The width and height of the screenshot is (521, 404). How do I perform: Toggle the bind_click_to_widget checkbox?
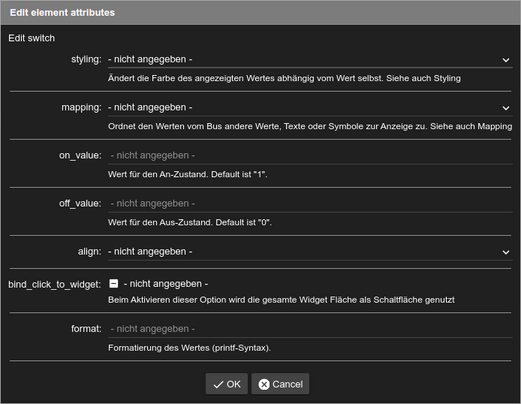(x=114, y=284)
